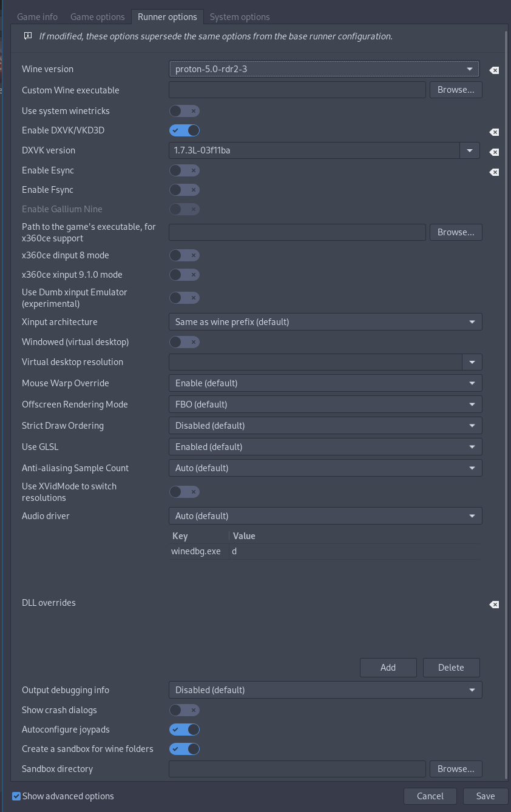Turn off Create a sandbox for wine folders

(184, 749)
